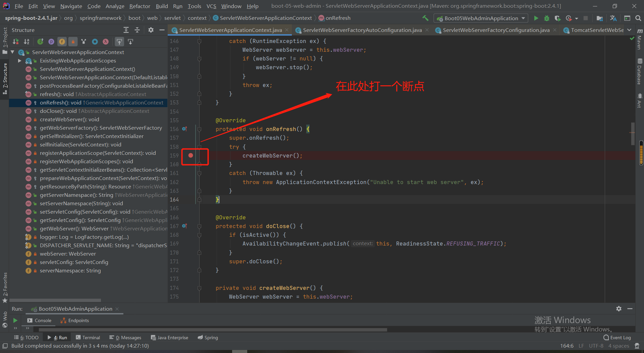This screenshot has height=353, width=644.
Task: Toggle Show Properties purple p icon
Action: pyautogui.click(x=51, y=42)
